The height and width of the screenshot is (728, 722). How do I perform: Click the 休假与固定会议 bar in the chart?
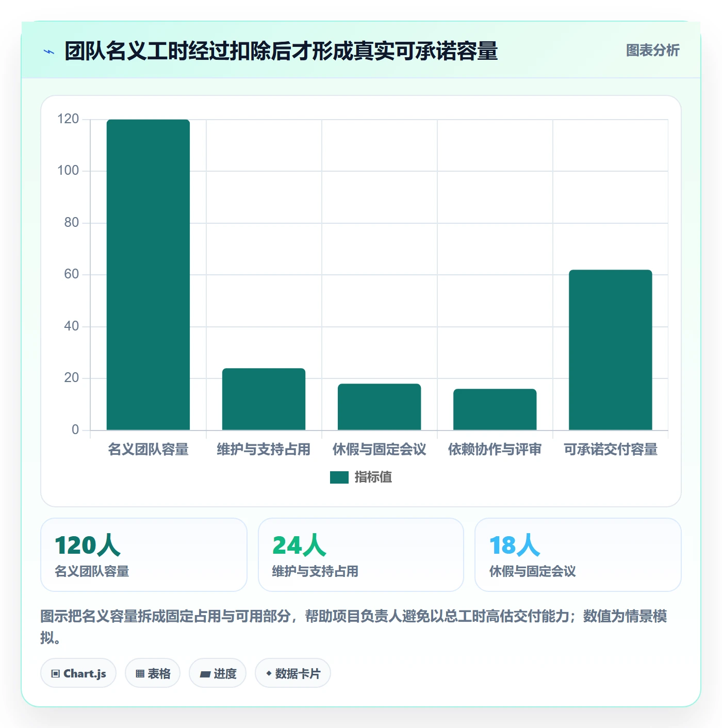pyautogui.click(x=379, y=407)
